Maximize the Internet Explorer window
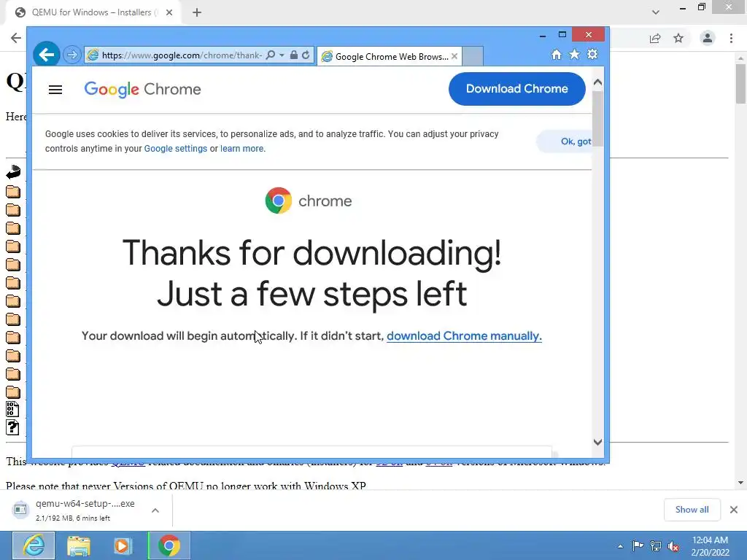Screen dimensions: 747x560 (x=562, y=34)
